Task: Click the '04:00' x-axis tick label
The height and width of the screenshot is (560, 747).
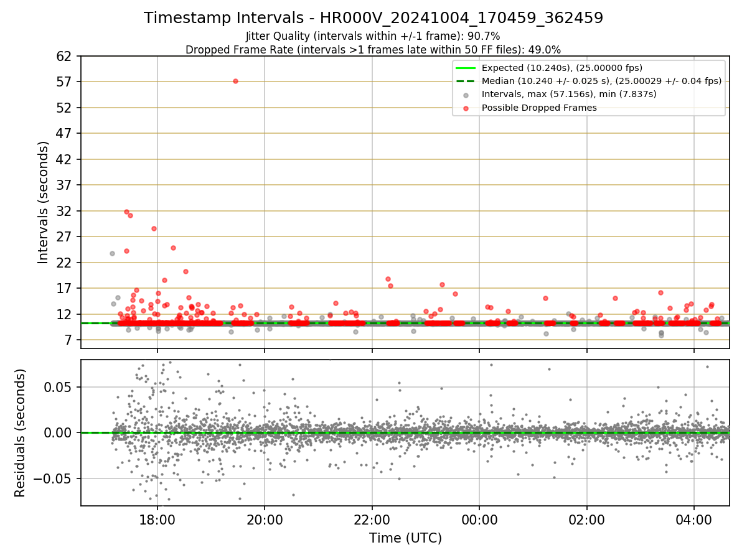Action: click(x=694, y=519)
